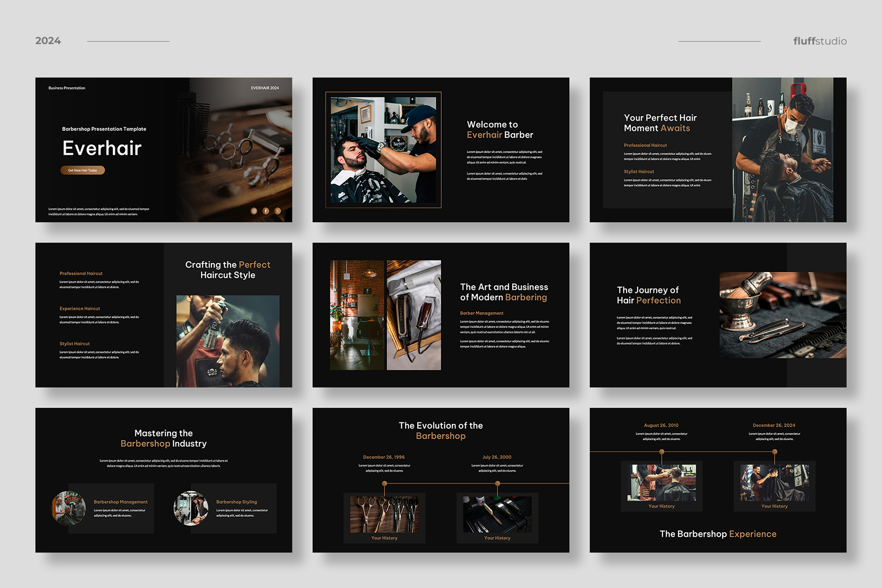Click the 2024 label in the header
Image resolution: width=882 pixels, height=588 pixels.
48,41
